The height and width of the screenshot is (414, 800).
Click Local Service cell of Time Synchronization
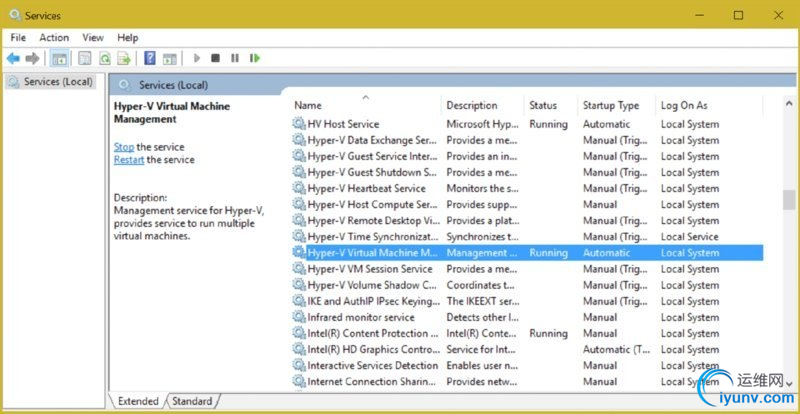point(689,237)
